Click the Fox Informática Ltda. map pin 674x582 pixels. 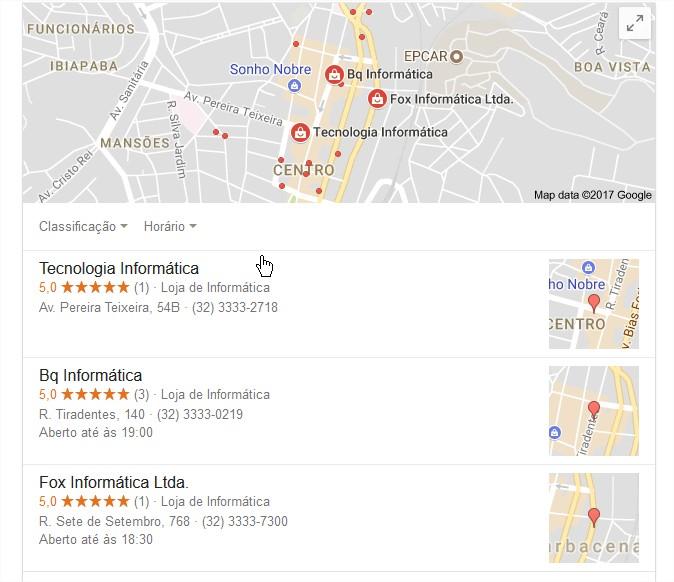pyautogui.click(x=377, y=99)
